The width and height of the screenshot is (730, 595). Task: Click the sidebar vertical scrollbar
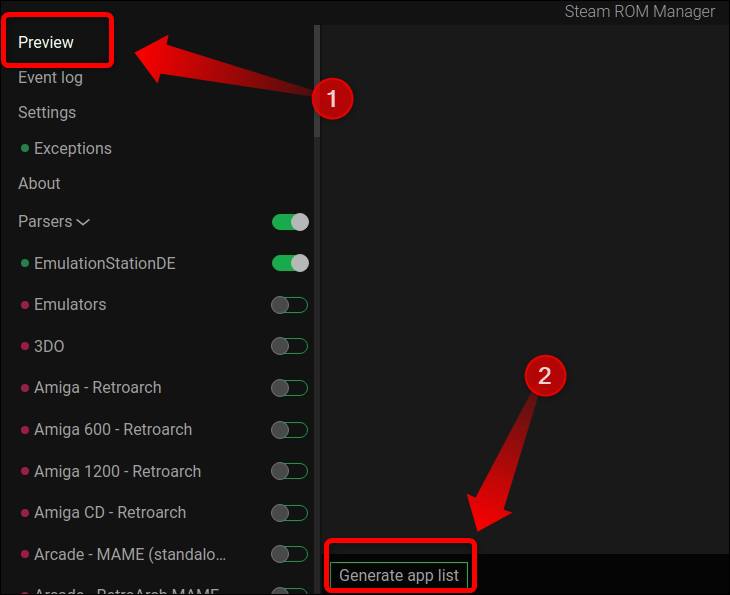click(317, 81)
